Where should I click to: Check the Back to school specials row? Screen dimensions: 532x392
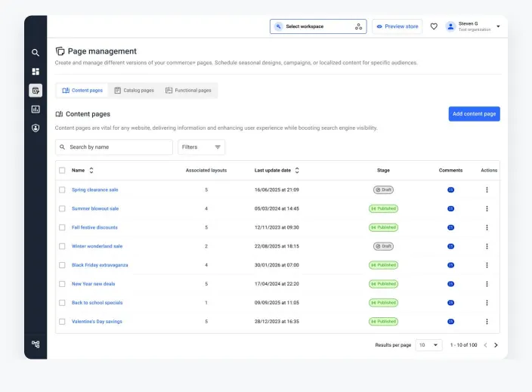62,303
